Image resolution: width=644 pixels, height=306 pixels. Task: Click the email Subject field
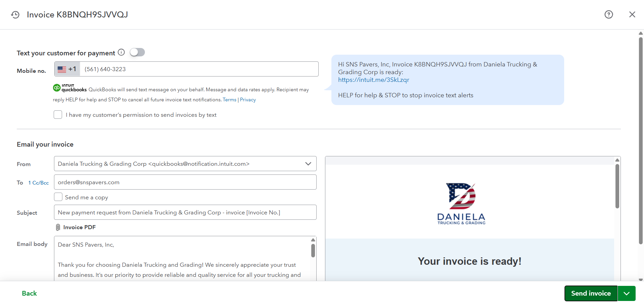click(185, 212)
